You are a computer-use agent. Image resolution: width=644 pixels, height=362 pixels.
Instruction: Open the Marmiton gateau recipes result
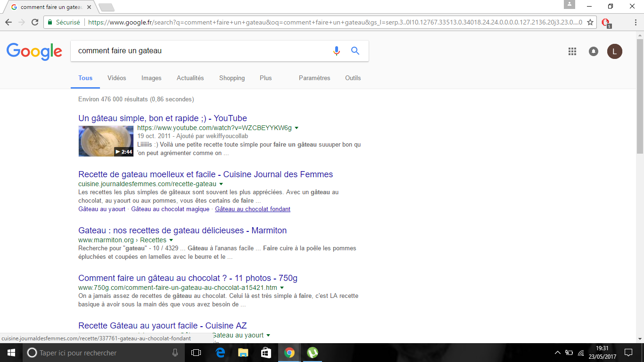(x=182, y=230)
